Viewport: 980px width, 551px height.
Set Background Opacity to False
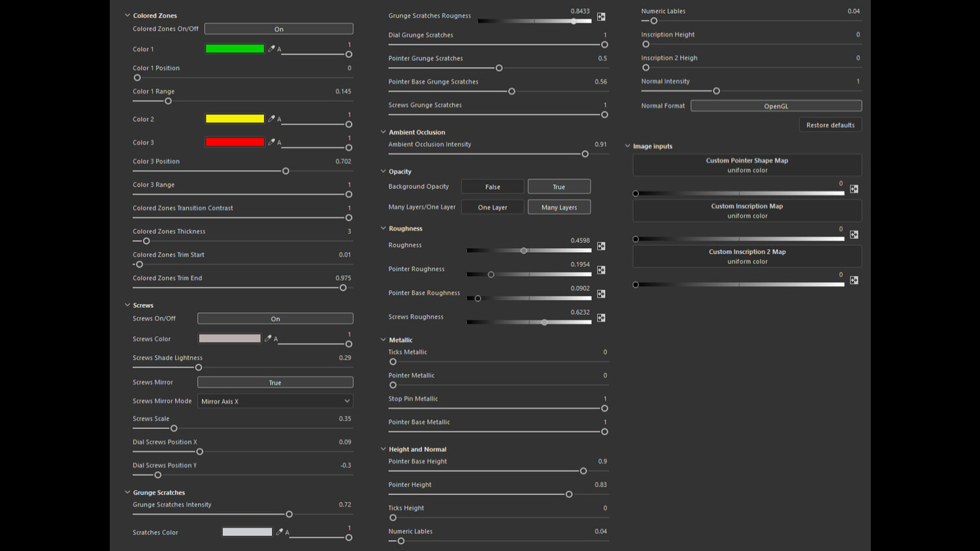(493, 187)
